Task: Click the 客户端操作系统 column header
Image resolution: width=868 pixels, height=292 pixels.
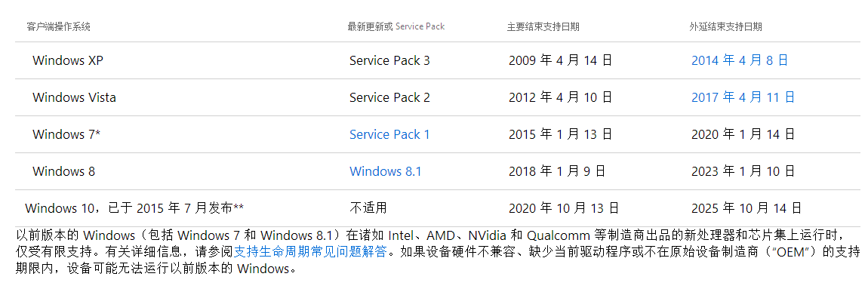Action: click(59, 26)
